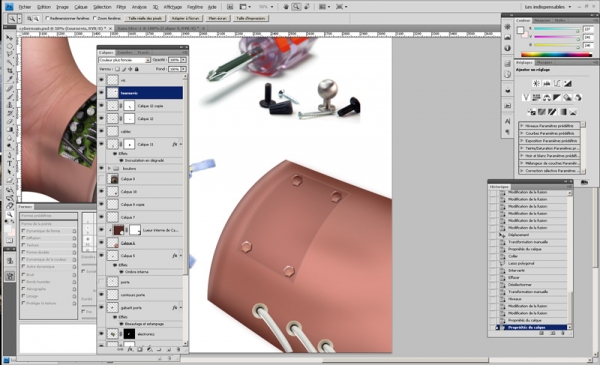Open the Affichage menu

[x=173, y=7]
